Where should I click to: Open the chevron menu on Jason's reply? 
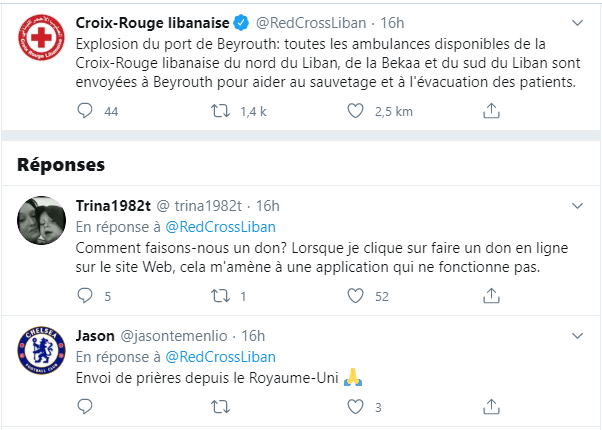577,335
